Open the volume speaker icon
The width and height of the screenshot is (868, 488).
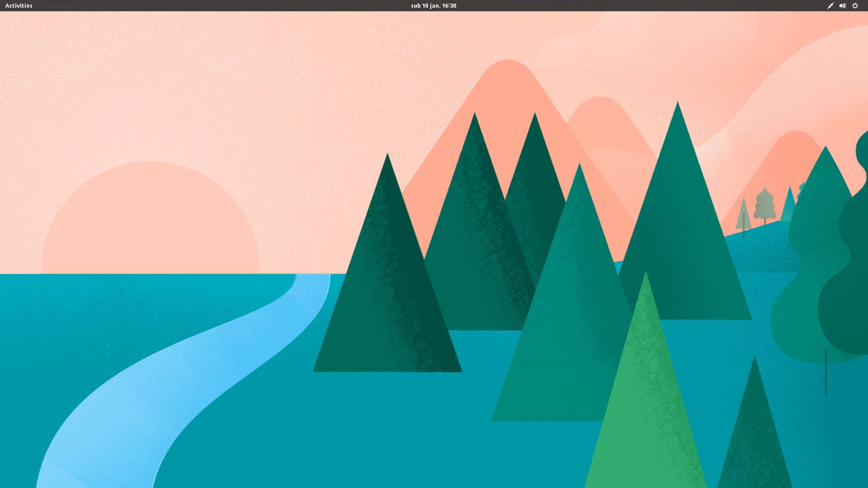(x=843, y=5)
